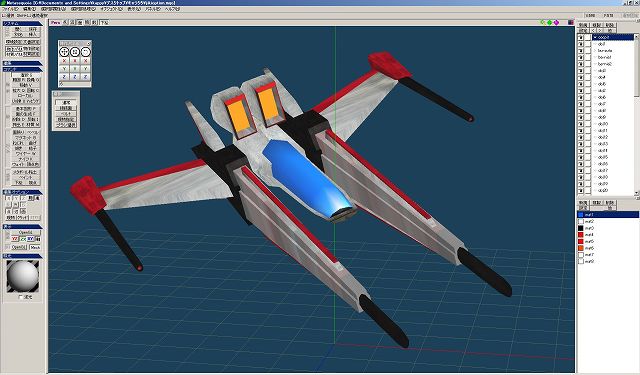Select the ペイント paint command
This screenshot has width=640, height=375.
tap(25, 178)
